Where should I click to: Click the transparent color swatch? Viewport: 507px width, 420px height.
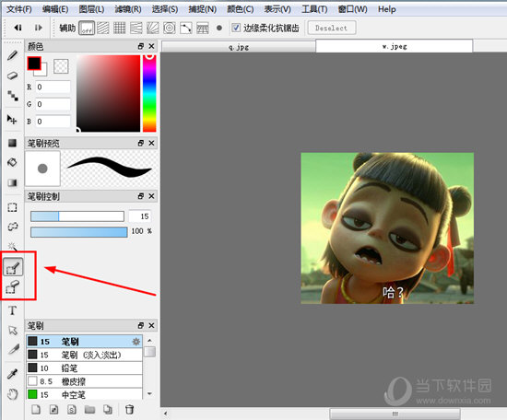coord(61,66)
